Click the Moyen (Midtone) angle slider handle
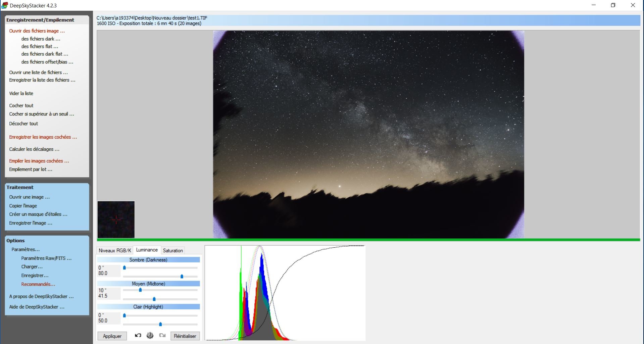Image resolution: width=644 pixels, height=344 pixels. click(x=140, y=290)
